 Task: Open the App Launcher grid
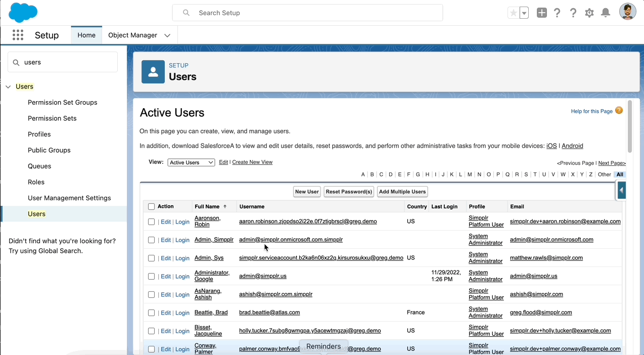tap(18, 35)
